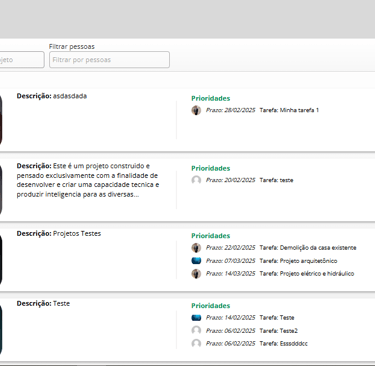Click deadline 'Prazo: 22/02/2025'
The height and width of the screenshot is (366, 375).
point(230,248)
